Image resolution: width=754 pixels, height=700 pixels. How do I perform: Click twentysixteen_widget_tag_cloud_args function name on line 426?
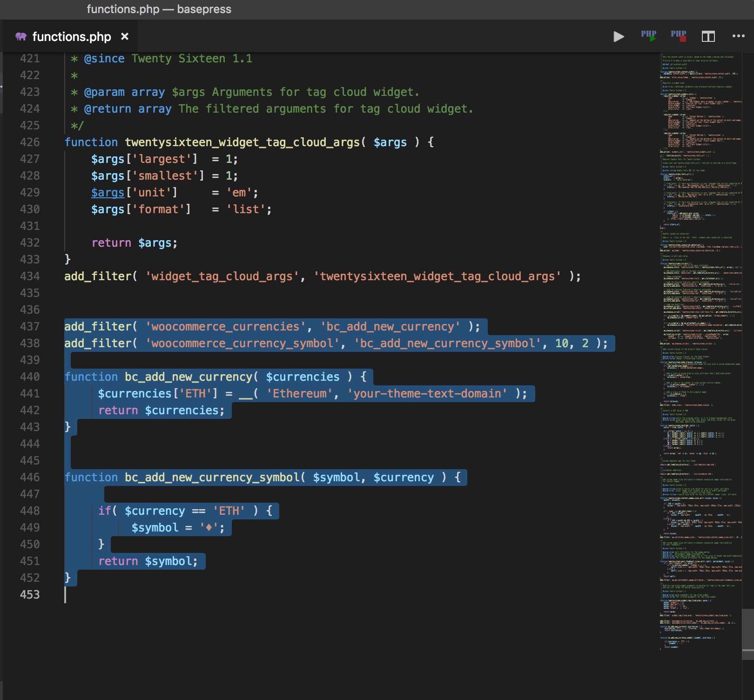click(x=242, y=142)
